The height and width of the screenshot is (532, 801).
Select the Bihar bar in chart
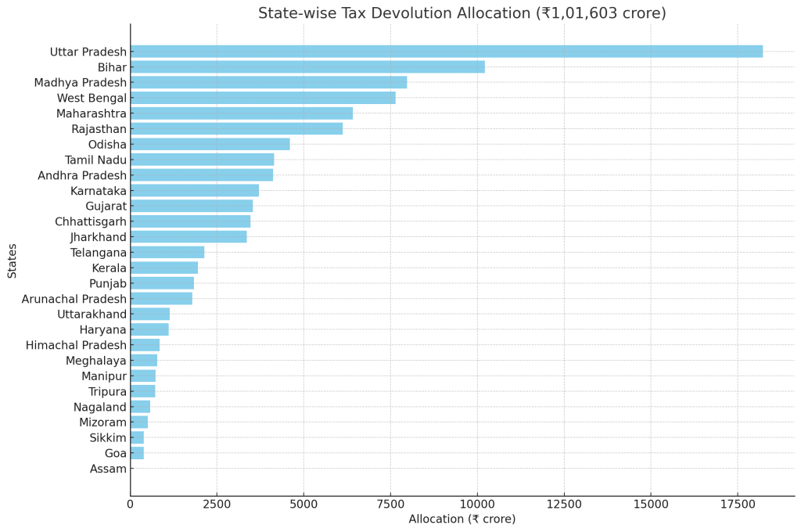click(307, 67)
